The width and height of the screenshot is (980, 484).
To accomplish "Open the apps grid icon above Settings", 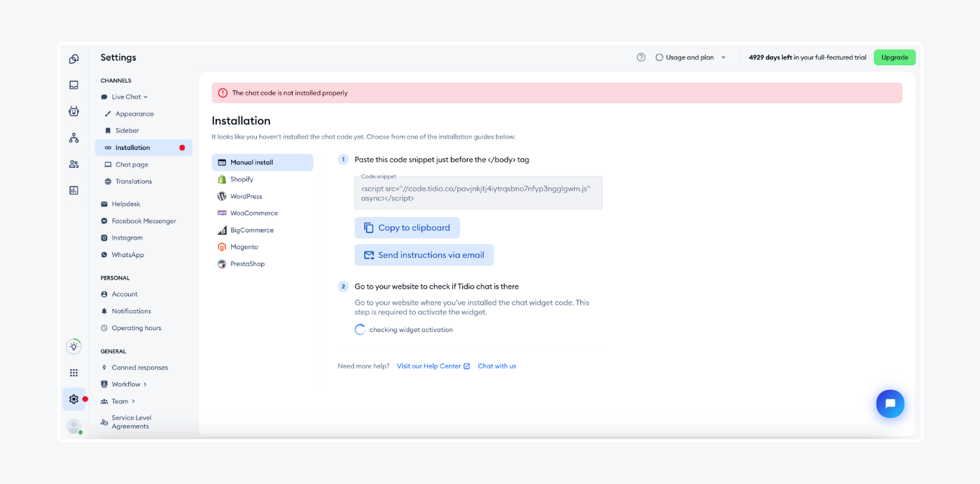I will click(x=73, y=372).
